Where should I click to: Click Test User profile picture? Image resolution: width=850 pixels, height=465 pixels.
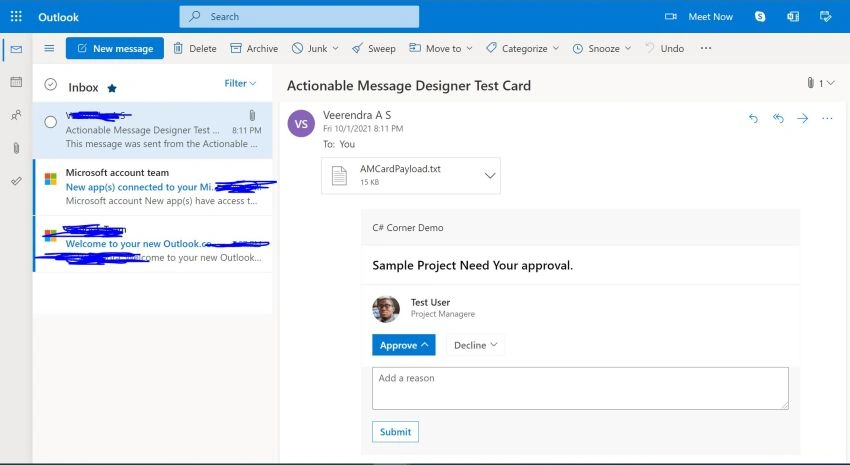[386, 309]
